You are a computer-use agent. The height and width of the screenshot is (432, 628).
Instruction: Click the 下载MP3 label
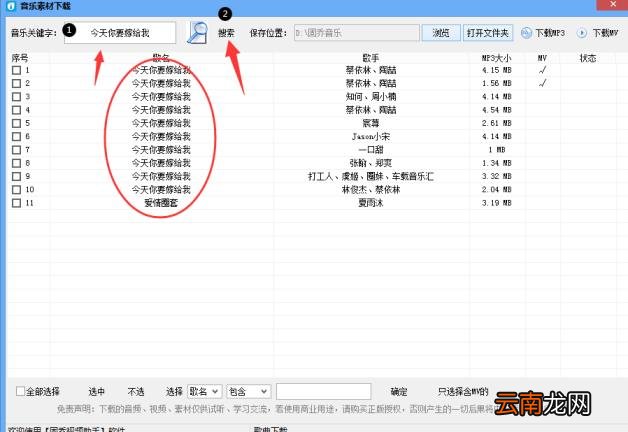tap(550, 33)
